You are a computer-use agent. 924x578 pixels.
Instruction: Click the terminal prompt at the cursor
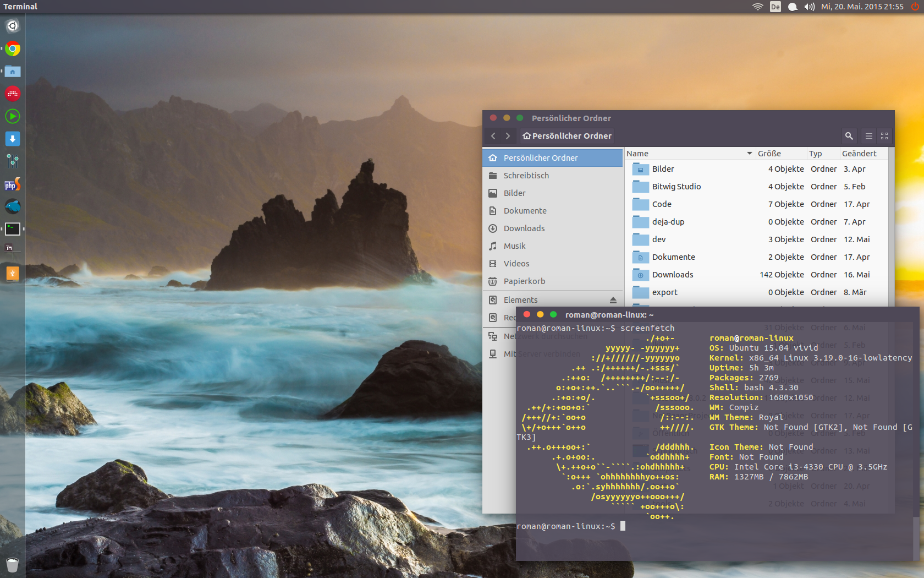(623, 526)
